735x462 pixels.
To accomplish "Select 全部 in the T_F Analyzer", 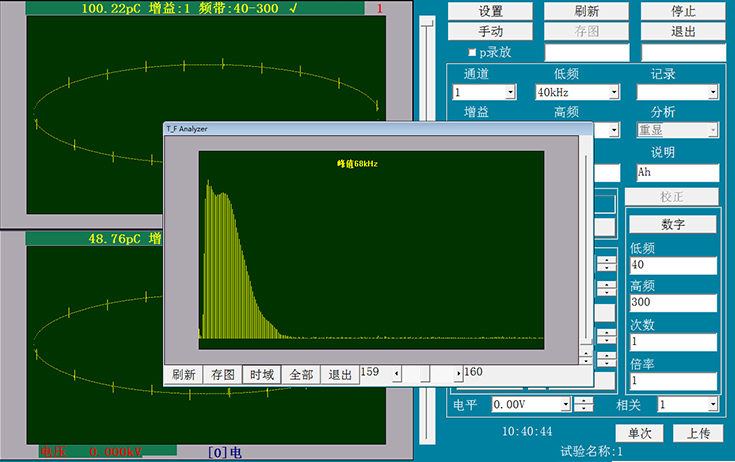I will 301,375.
